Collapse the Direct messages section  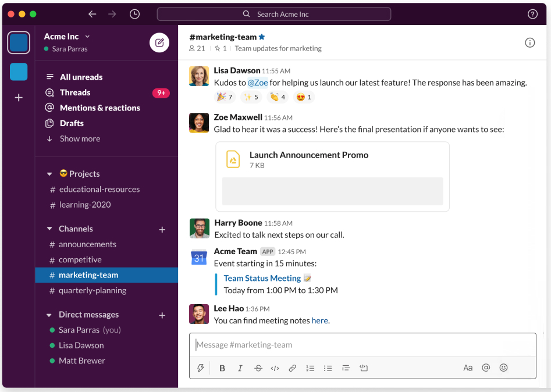click(49, 315)
